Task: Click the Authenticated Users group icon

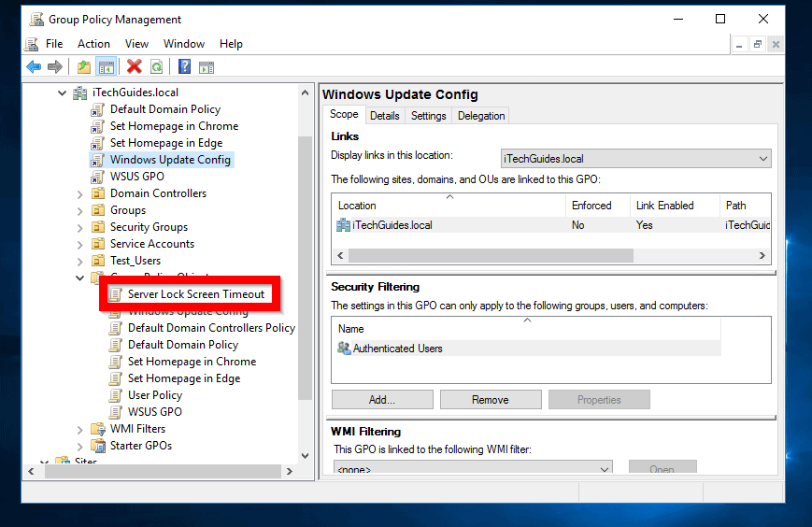Action: pyautogui.click(x=344, y=349)
